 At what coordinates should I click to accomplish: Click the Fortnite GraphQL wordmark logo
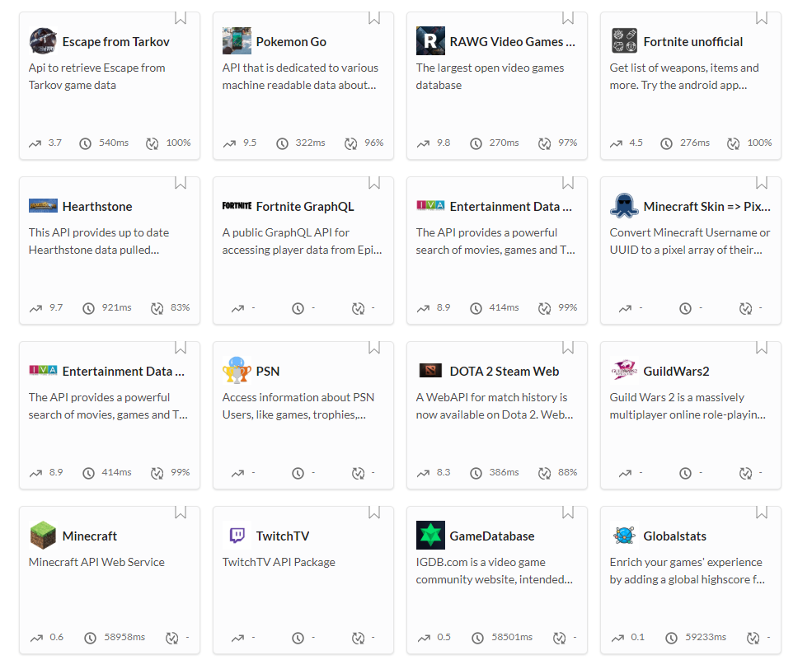[237, 205]
